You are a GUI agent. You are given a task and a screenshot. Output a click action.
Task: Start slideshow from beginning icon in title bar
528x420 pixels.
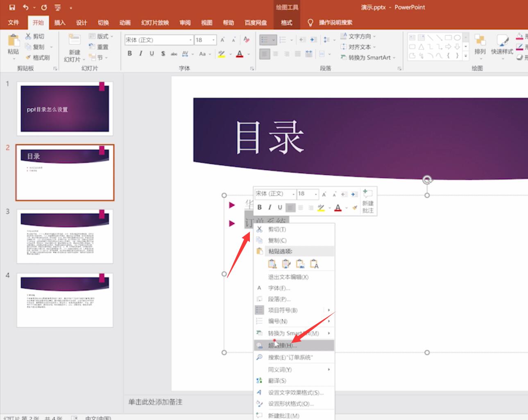pyautogui.click(x=58, y=7)
